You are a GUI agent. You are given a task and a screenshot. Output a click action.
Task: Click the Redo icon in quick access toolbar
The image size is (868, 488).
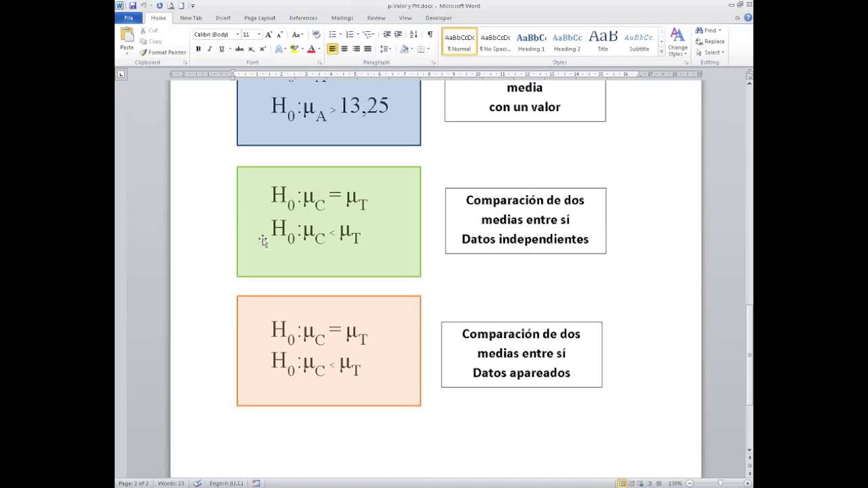point(160,5)
